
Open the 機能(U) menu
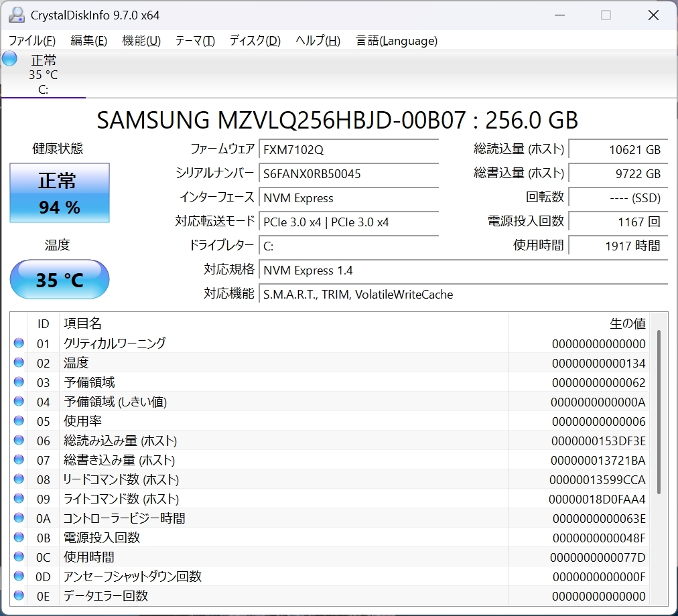point(141,41)
